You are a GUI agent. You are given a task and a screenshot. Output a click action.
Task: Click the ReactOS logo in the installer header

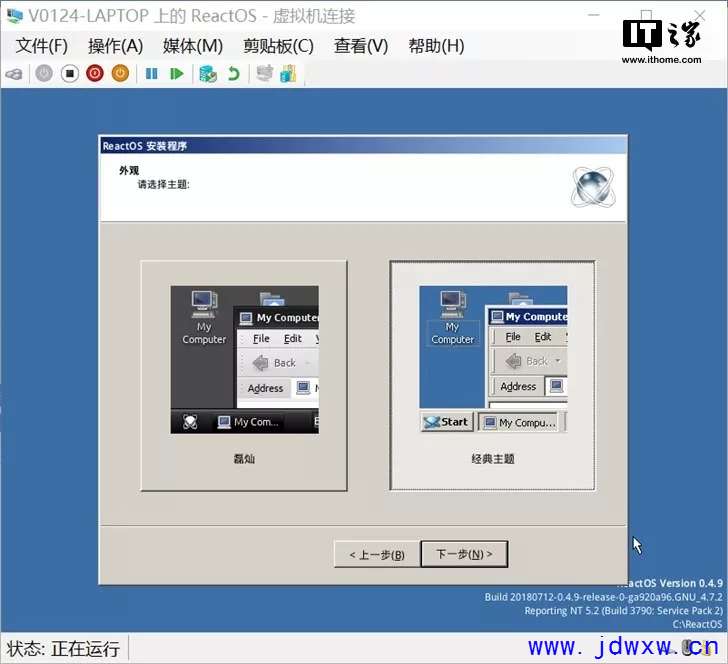[593, 188]
